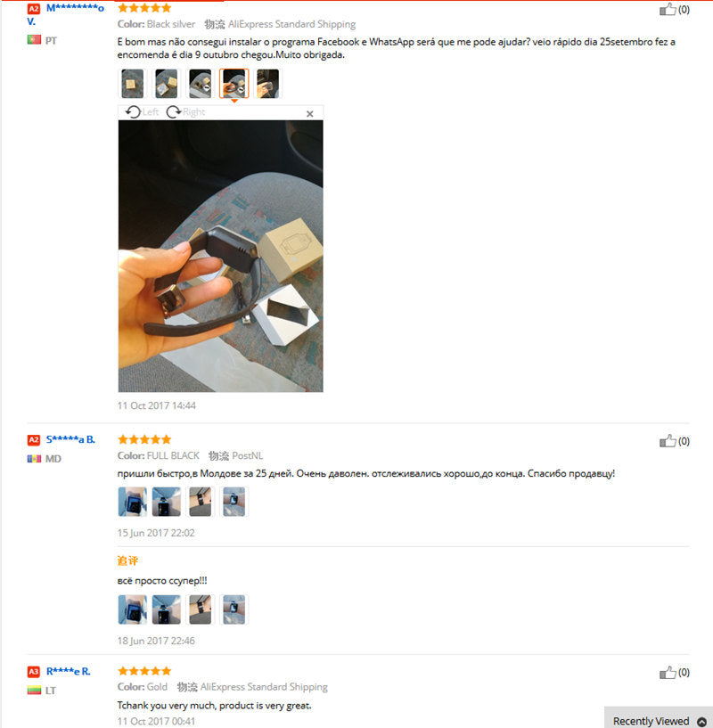Open first photo in Moldova review
This screenshot has width=713, height=728.
pos(133,502)
